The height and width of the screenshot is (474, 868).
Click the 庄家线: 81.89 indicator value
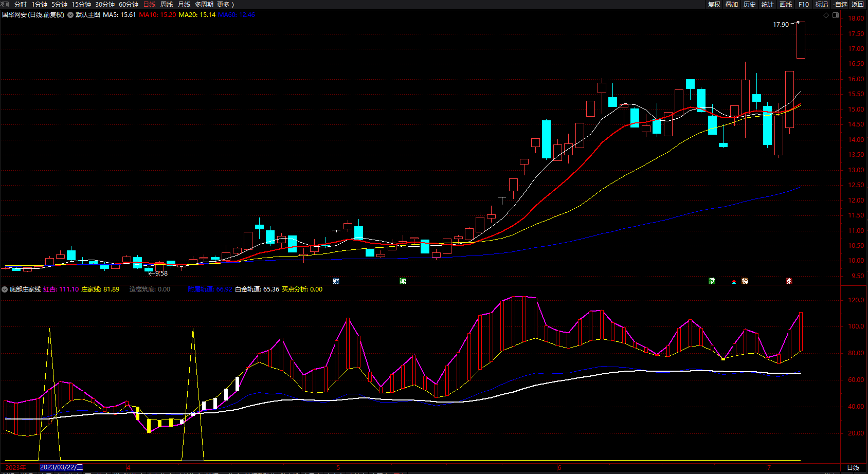click(x=100, y=289)
